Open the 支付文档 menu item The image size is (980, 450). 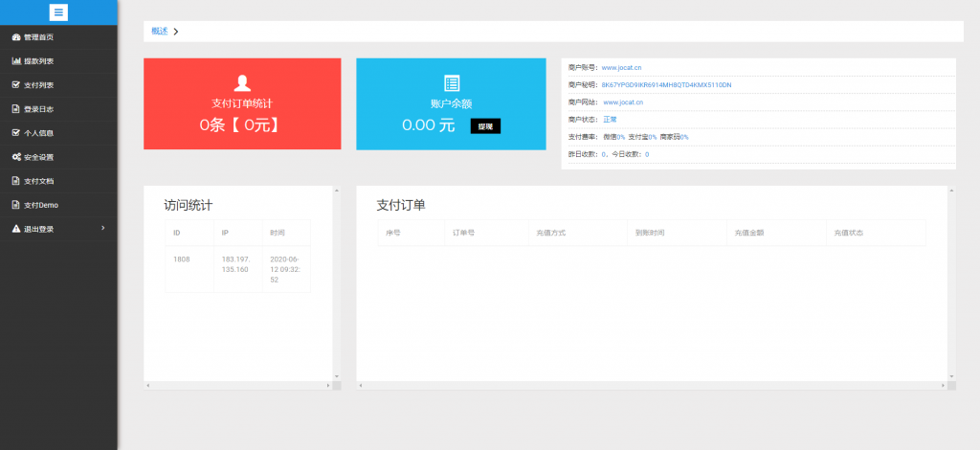coord(38,181)
